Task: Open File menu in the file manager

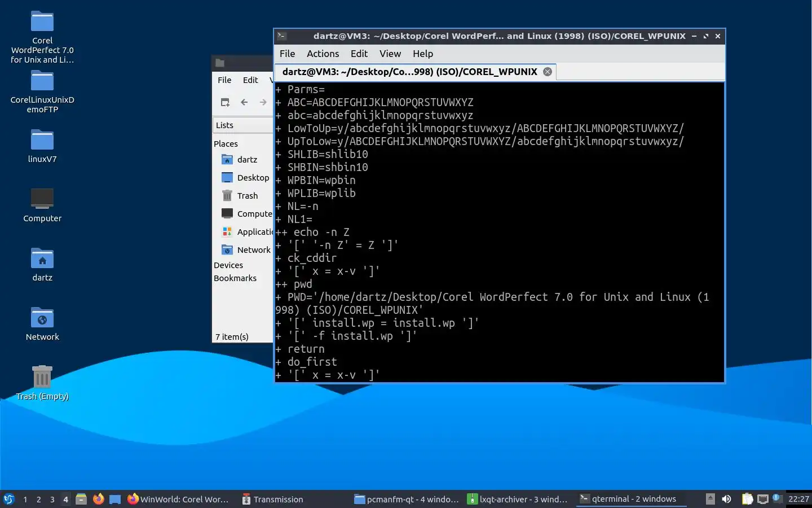Action: (x=224, y=80)
